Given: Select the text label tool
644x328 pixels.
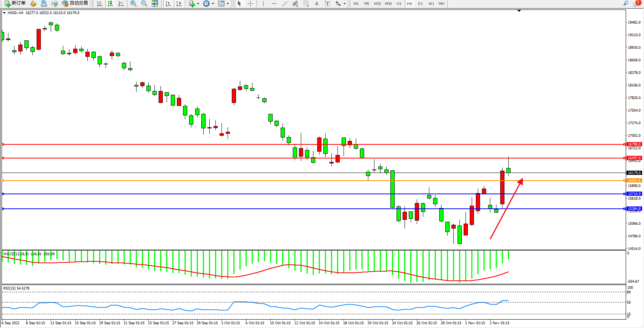Looking at the screenshot, I should coord(316,3).
